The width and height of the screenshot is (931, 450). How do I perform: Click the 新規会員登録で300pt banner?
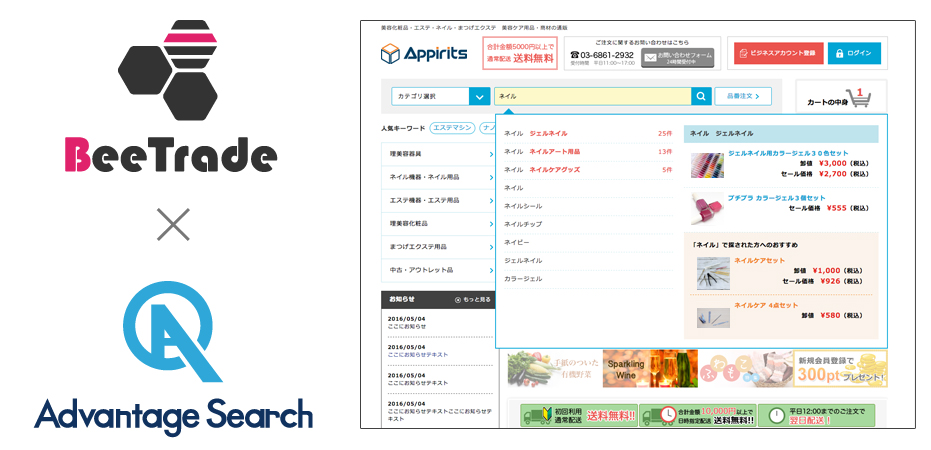click(840, 368)
